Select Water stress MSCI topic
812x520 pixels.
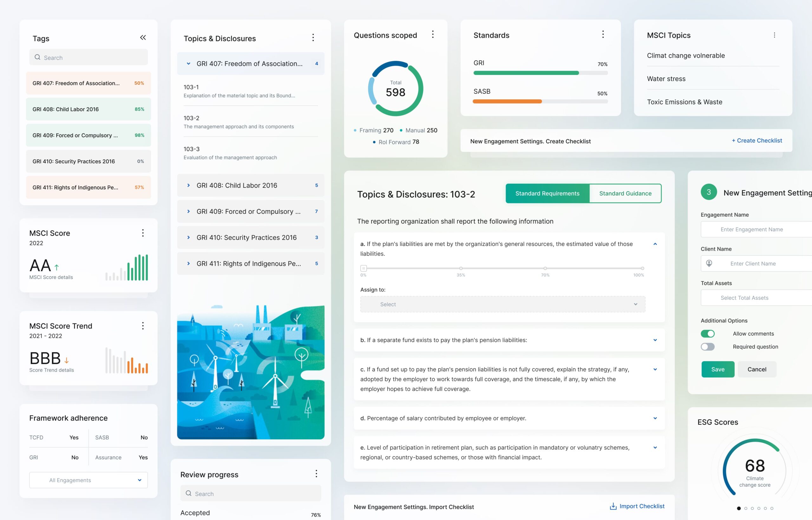click(x=666, y=79)
